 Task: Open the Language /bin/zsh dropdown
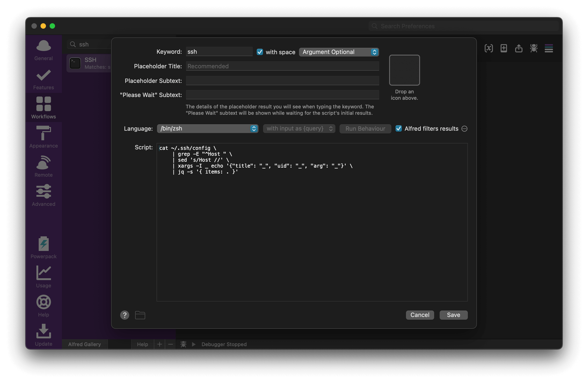[208, 129]
